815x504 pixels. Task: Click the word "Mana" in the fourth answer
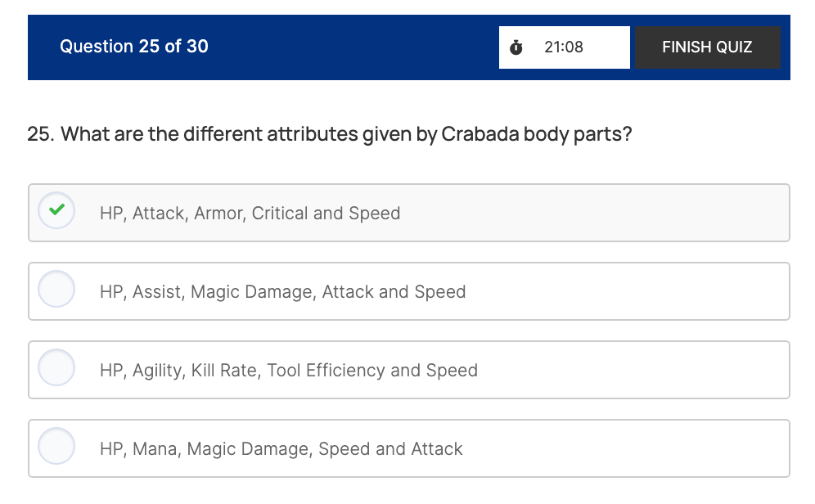(x=157, y=449)
